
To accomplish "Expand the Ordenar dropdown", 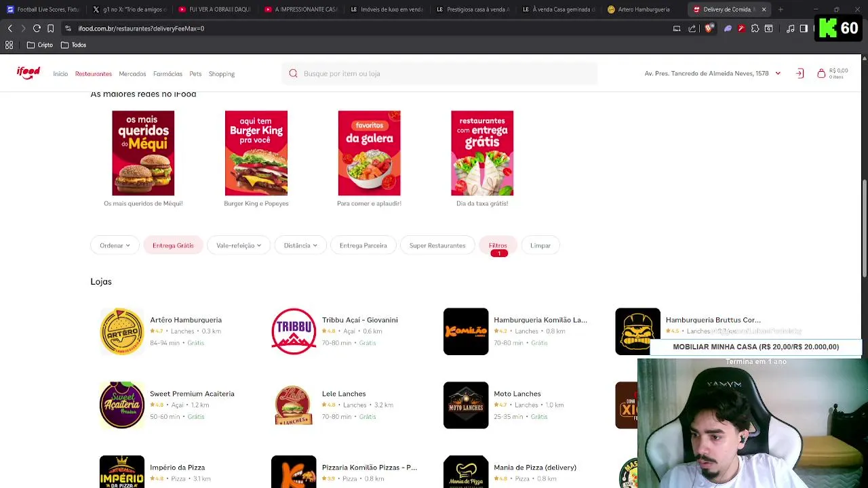I will tap(115, 245).
